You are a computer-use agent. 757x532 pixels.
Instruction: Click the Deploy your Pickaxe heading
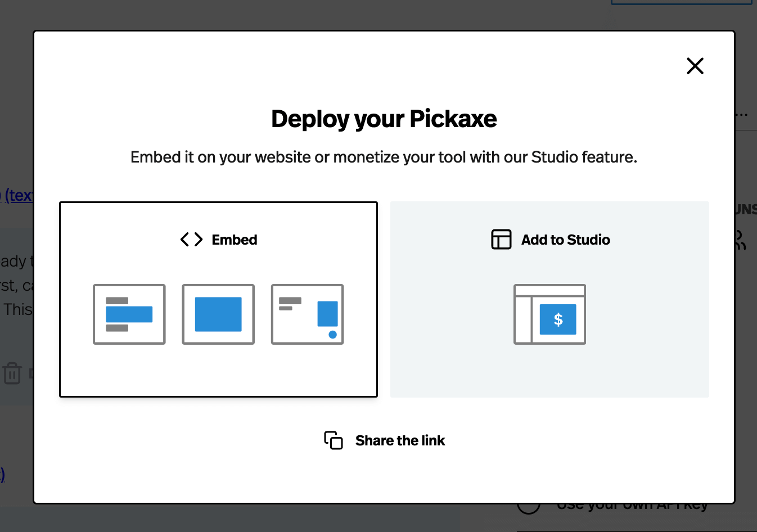click(x=384, y=119)
